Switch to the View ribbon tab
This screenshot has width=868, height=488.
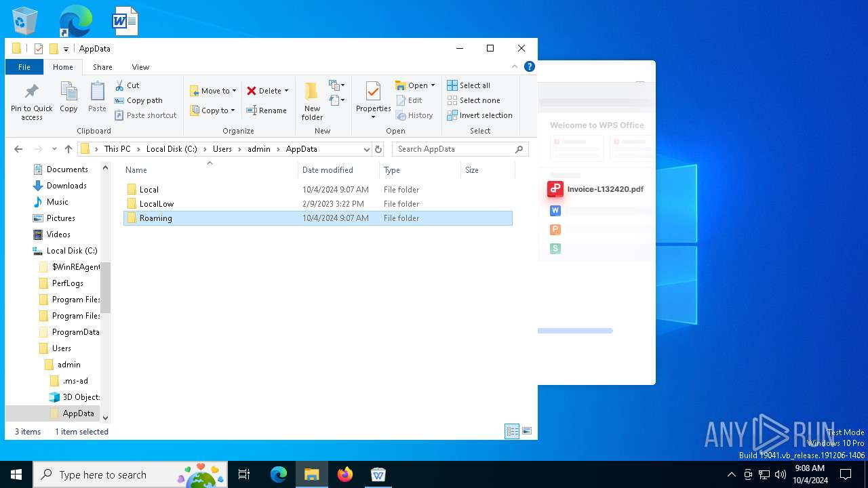tap(140, 67)
